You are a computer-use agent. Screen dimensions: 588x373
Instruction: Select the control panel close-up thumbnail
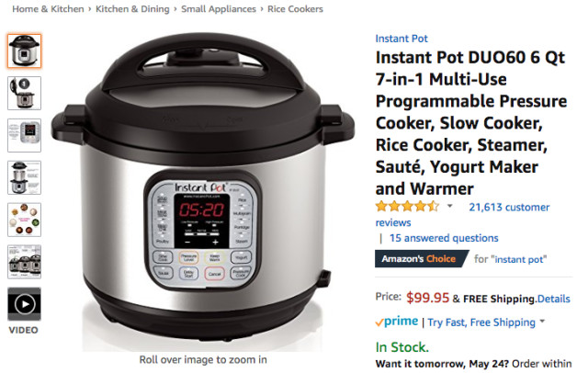(25, 135)
